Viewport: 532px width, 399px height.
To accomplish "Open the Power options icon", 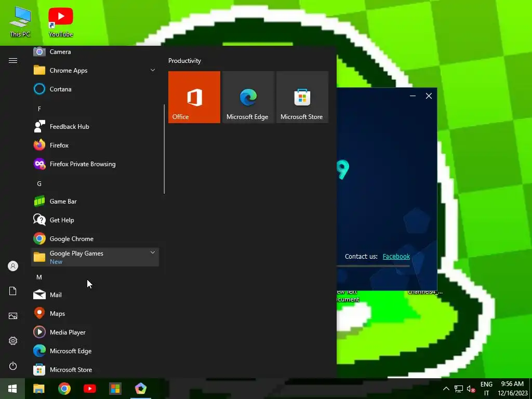I will click(13, 366).
